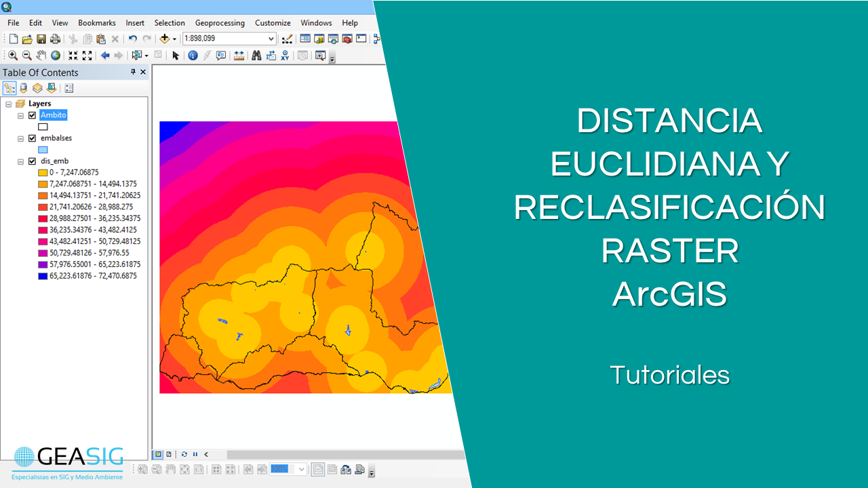
Task: Toggle the embalses layer visibility
Action: coord(32,138)
